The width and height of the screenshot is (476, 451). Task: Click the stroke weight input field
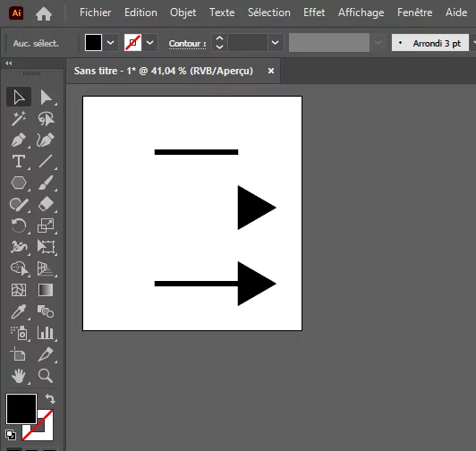[248, 43]
